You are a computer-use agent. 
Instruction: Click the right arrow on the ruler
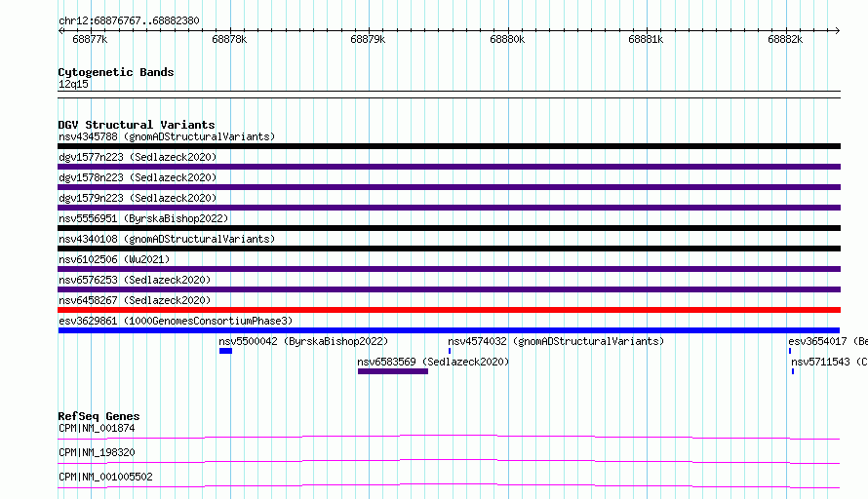[x=838, y=31]
